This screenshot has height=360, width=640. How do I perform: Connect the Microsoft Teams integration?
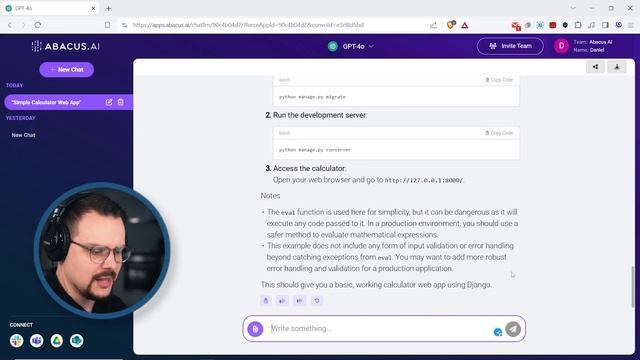(37, 340)
